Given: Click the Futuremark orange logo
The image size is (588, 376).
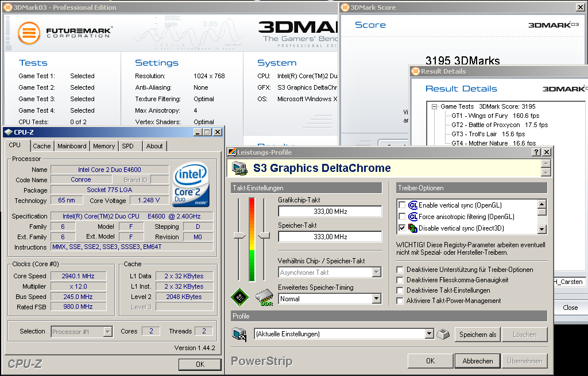Looking at the screenshot, I should point(29,33).
